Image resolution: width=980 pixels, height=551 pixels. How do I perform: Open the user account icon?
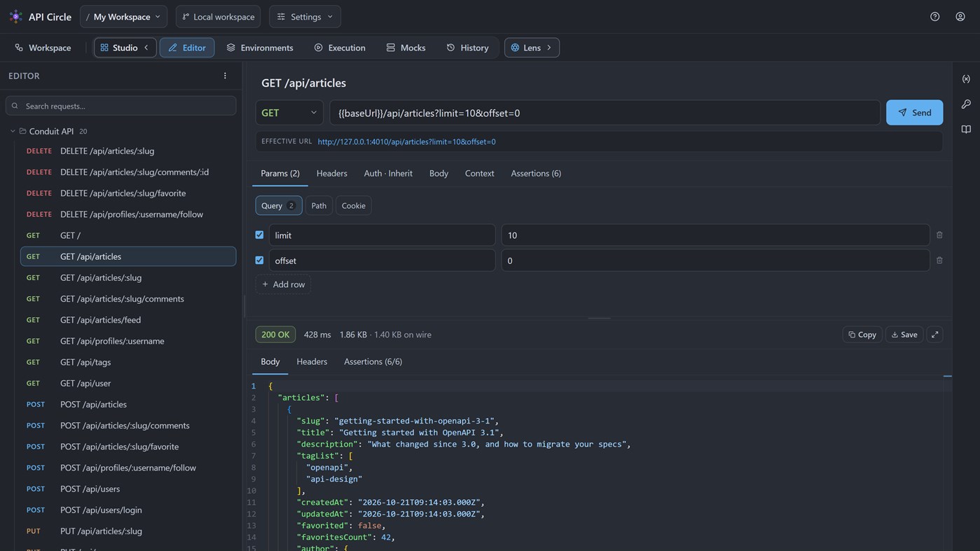tap(960, 16)
